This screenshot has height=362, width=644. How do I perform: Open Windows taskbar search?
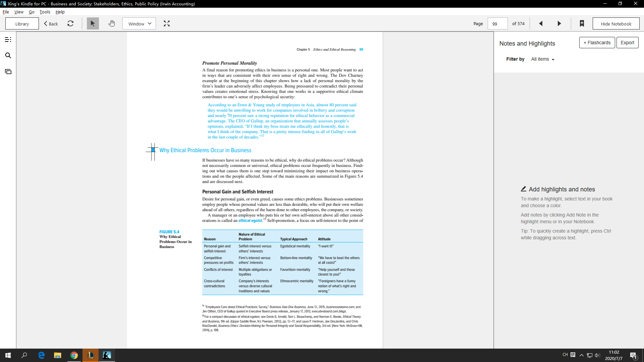coord(24,355)
